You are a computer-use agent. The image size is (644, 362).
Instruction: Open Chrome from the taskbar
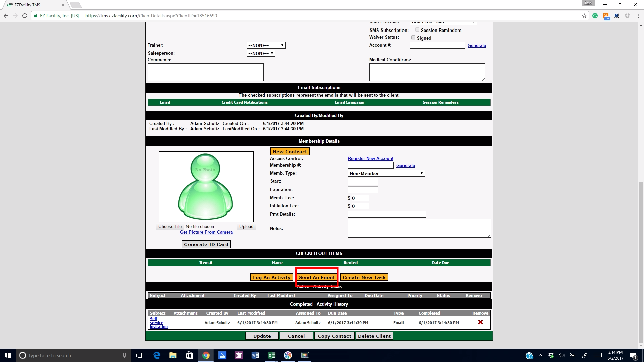[206, 355]
